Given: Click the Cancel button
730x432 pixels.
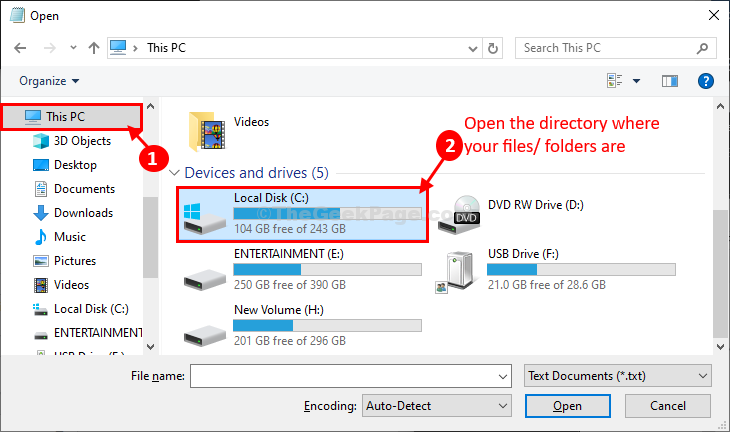Looking at the screenshot, I should [668, 406].
